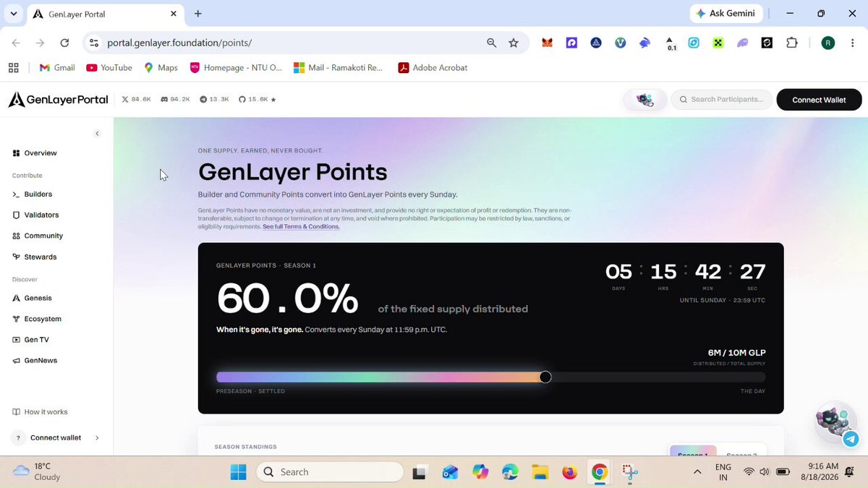The width and height of the screenshot is (868, 488).
Task: Click the GenLayer Portal logo
Action: [x=58, y=100]
